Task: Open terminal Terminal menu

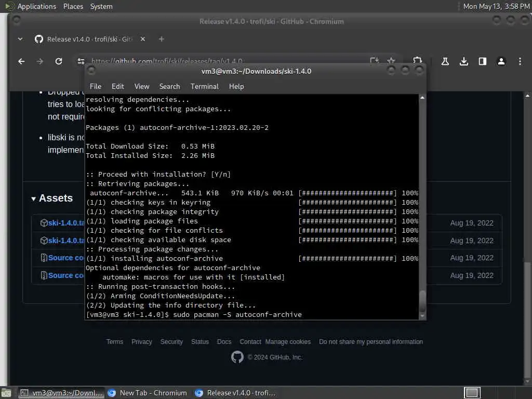Action: 204,87
